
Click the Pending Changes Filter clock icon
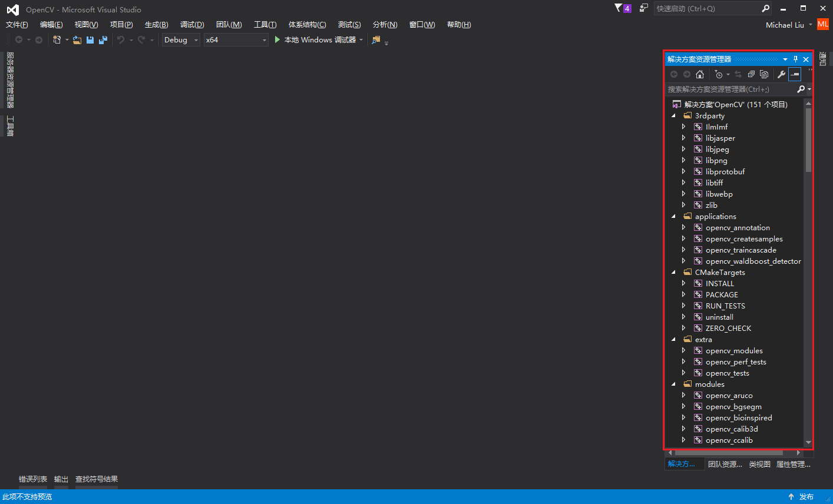tap(718, 74)
